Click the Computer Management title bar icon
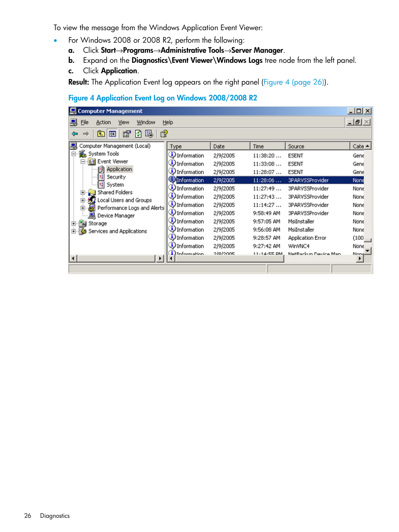The width and height of the screenshot is (399, 532). 73,111
